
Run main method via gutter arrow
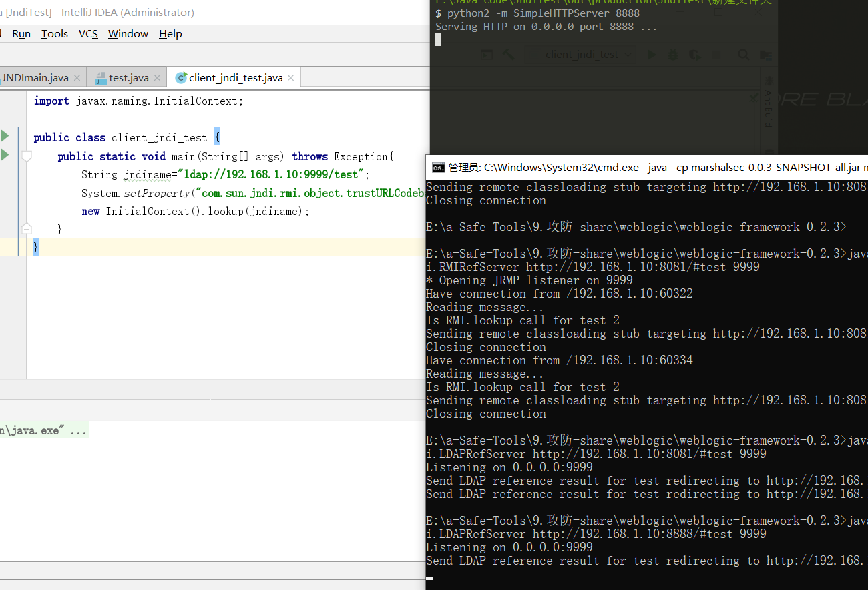tap(5, 155)
